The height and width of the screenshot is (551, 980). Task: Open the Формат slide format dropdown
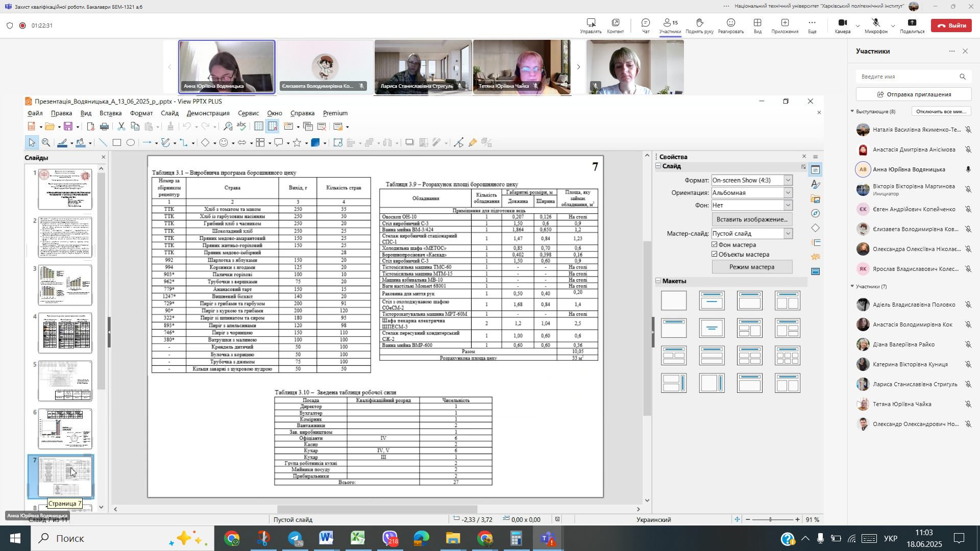click(x=788, y=180)
